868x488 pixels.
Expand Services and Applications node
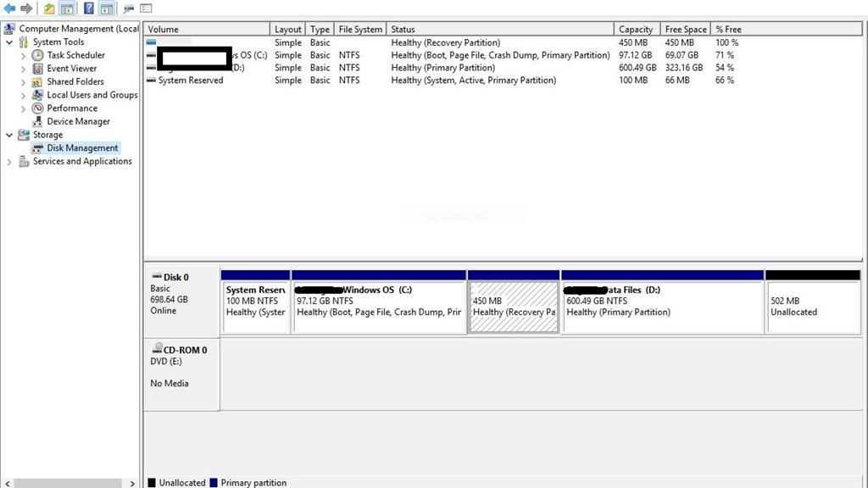(8, 162)
